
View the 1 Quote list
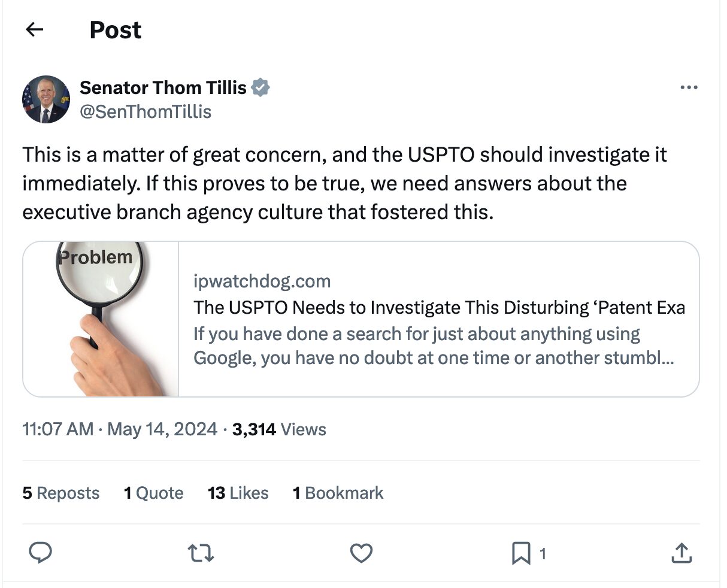click(153, 493)
